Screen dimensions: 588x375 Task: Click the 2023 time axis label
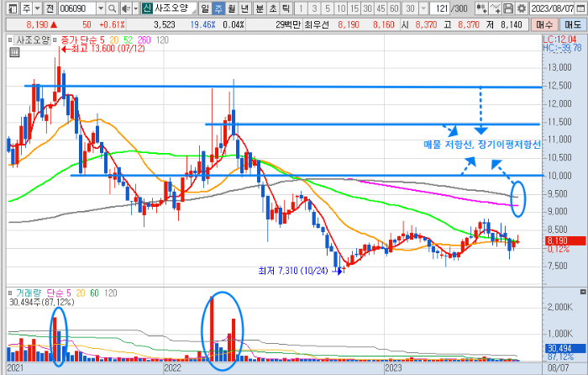click(x=393, y=368)
